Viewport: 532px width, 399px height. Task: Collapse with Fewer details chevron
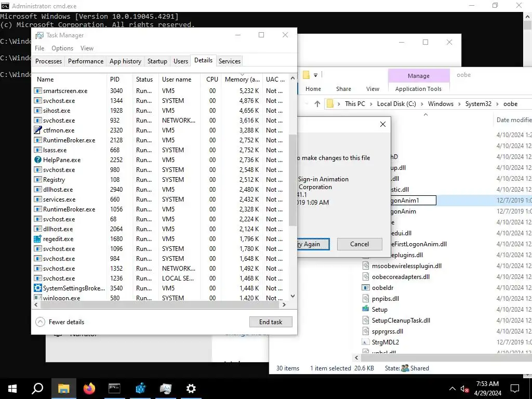40,322
